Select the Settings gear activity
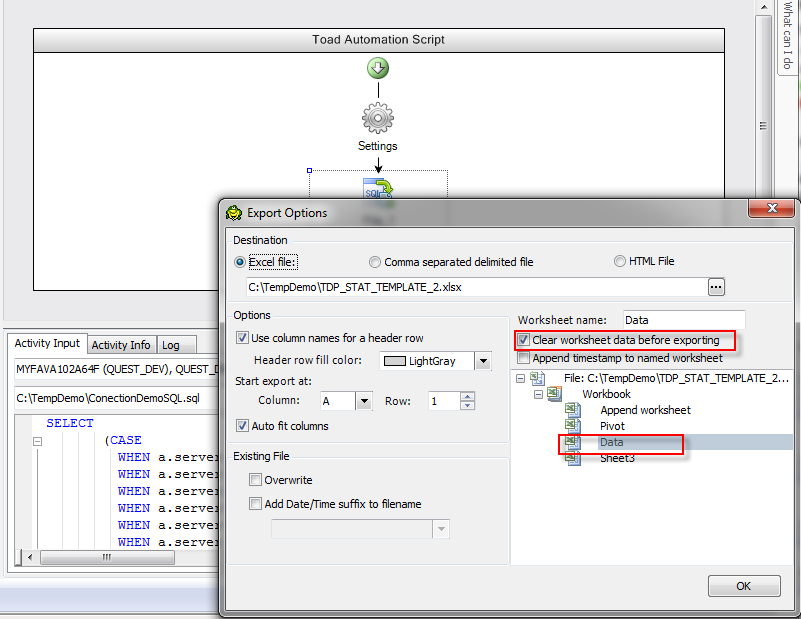 (x=378, y=118)
